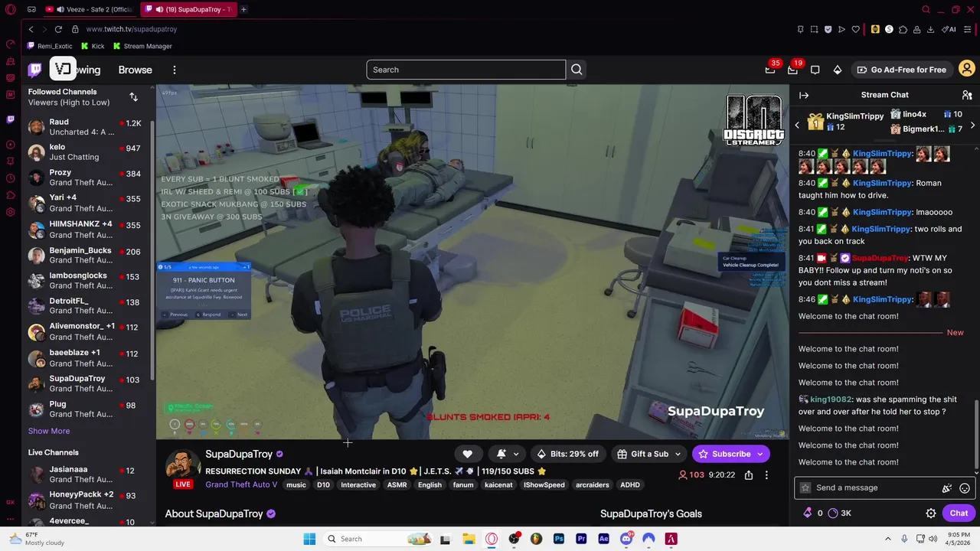Switch to Veeze - Safe 2 browser tab
Image resolution: width=980 pixels, height=551 pixels.
click(90, 9)
